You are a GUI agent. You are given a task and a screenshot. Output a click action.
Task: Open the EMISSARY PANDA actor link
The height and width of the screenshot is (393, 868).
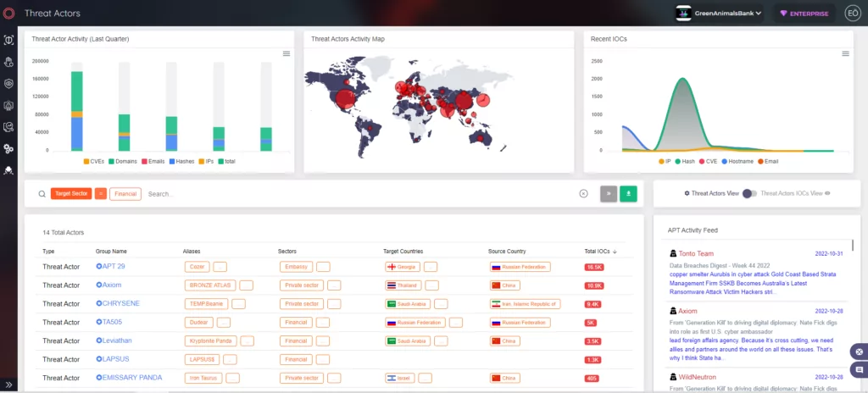pos(132,378)
